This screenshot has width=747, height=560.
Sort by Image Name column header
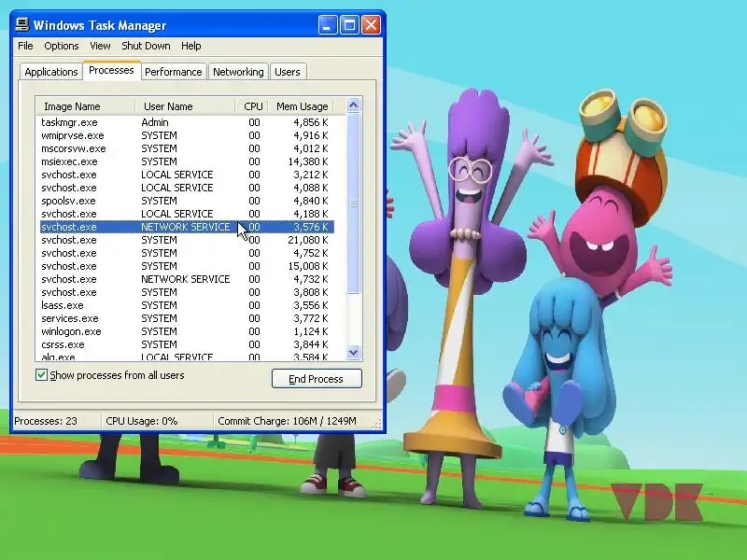pyautogui.click(x=86, y=106)
